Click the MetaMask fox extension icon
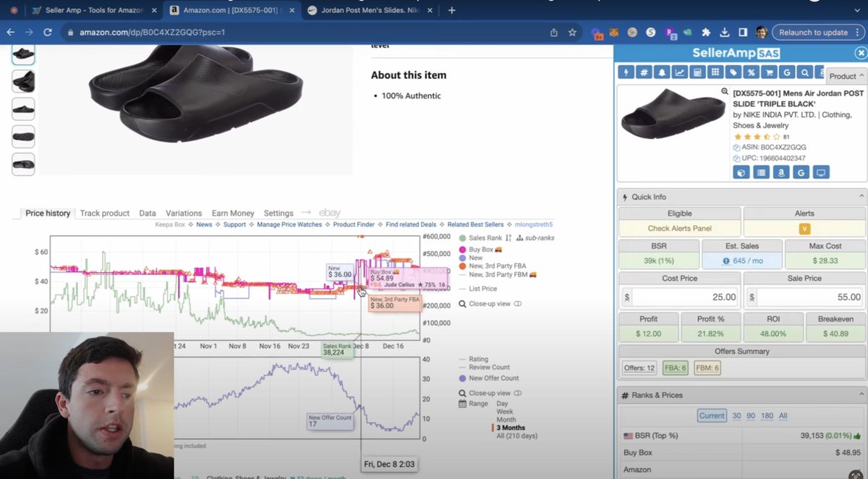 tap(614, 33)
